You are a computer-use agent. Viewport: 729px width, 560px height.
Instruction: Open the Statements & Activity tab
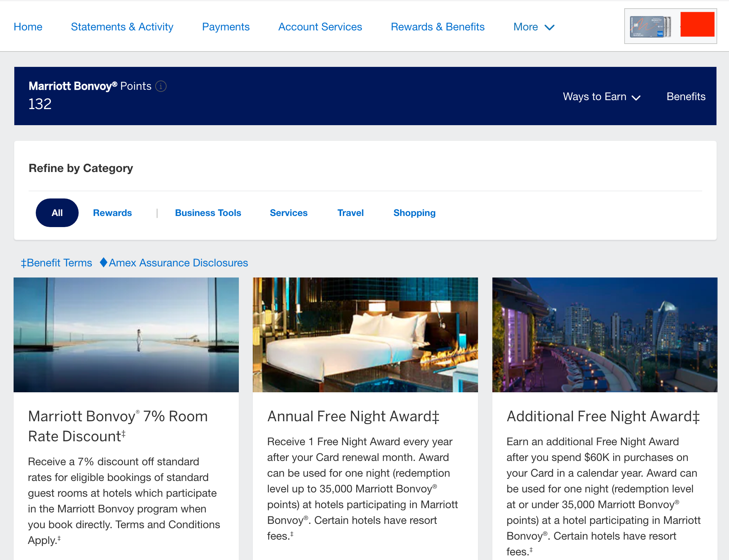tap(122, 27)
